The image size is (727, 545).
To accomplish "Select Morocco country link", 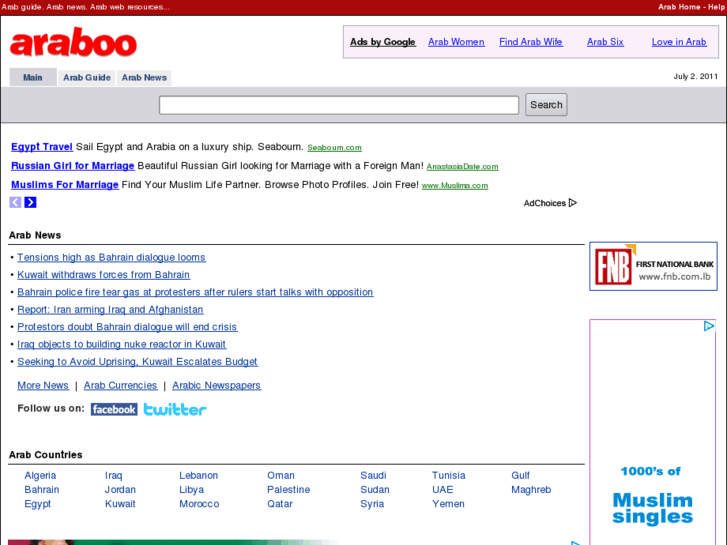I will tap(199, 504).
